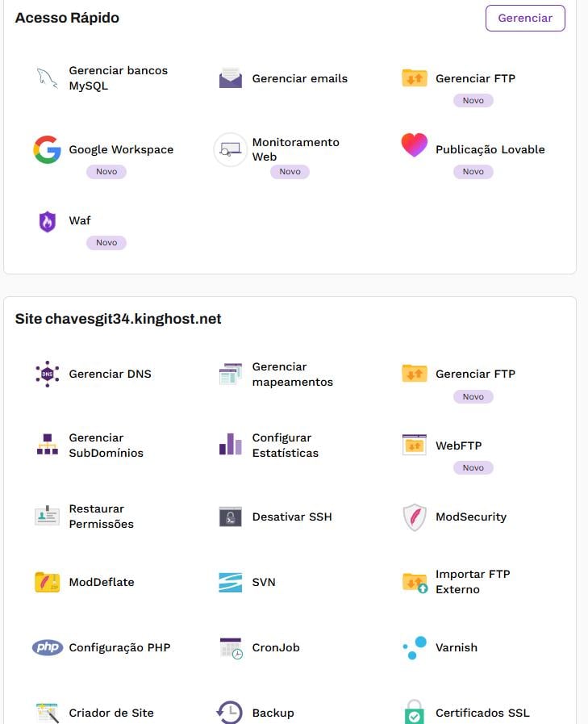Click the Varnish dots icon
588x724 pixels.
[415, 647]
